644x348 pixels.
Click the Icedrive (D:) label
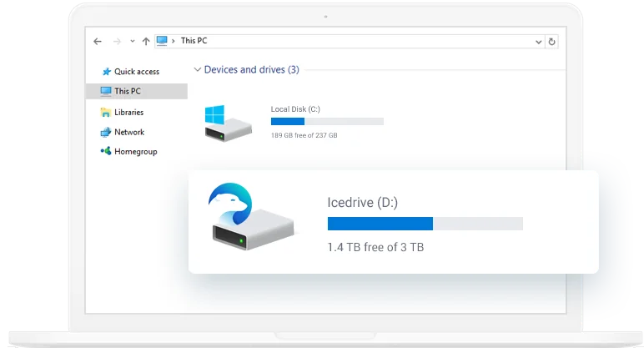pos(362,203)
